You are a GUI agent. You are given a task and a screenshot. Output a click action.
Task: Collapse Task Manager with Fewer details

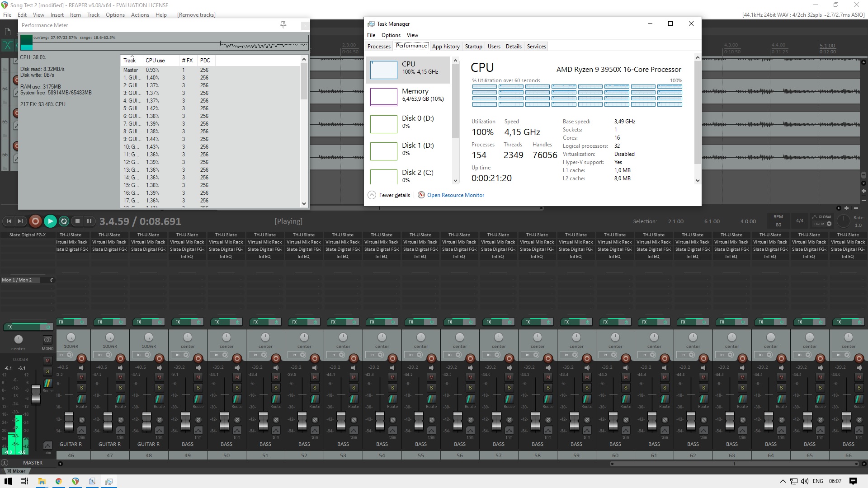[x=390, y=195]
